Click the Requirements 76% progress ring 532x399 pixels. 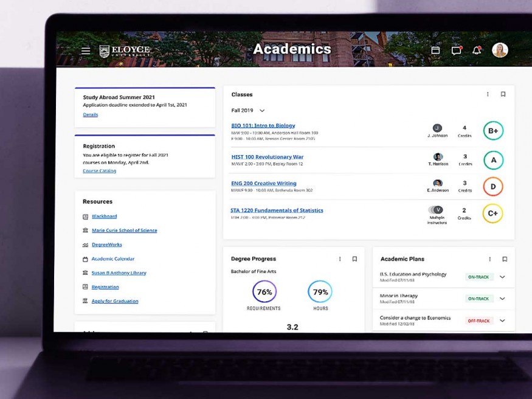click(x=264, y=293)
